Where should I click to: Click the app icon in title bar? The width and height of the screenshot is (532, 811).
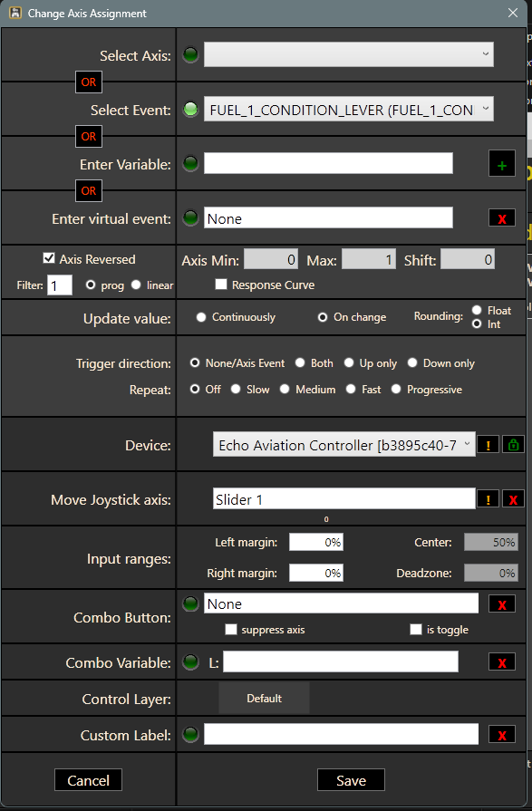[x=15, y=13]
